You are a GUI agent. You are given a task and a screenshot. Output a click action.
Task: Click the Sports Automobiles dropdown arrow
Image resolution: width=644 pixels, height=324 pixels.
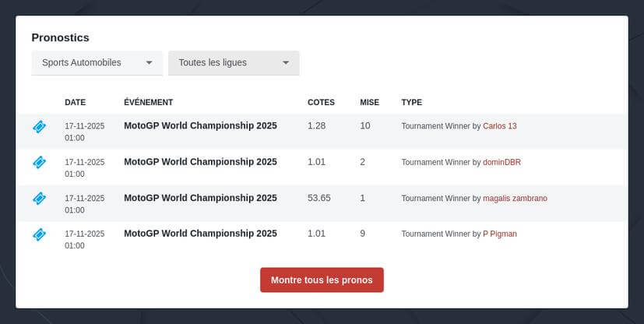[x=150, y=63]
